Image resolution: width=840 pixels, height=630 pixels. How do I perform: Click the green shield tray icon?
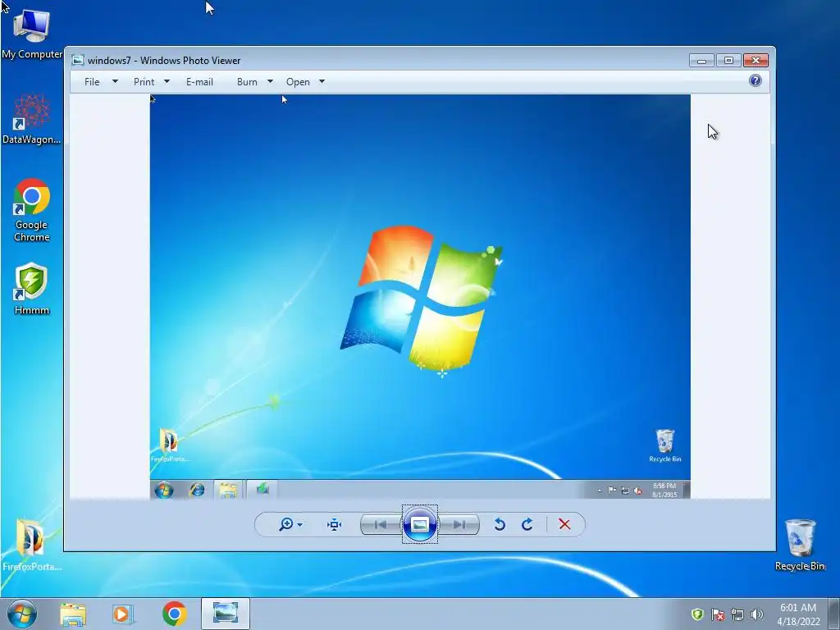[x=697, y=614]
